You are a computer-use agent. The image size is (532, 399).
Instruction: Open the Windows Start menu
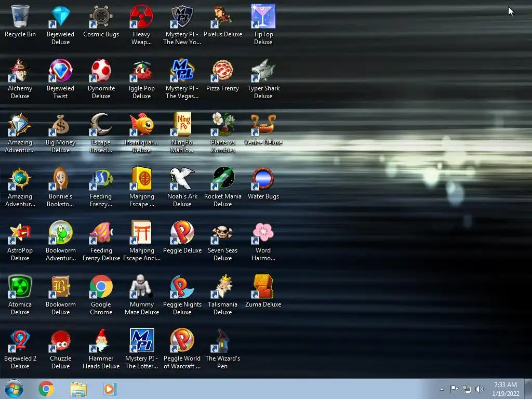14,389
